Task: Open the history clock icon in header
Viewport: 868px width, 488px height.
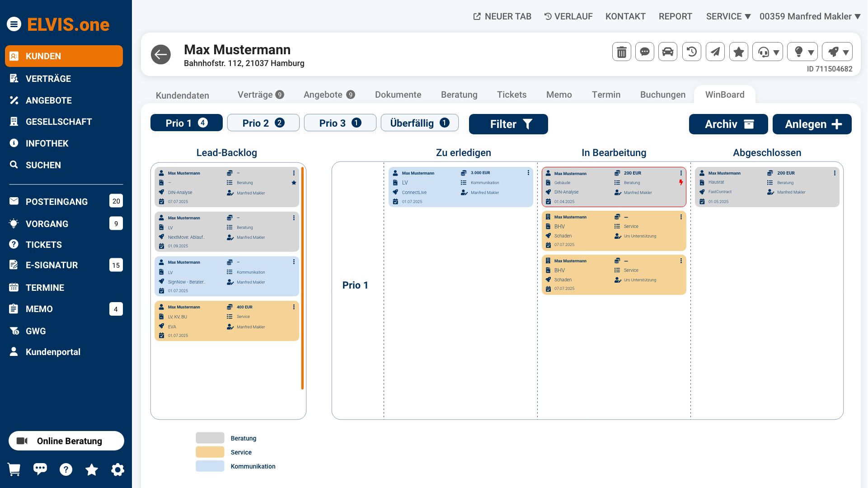Action: 692,52
